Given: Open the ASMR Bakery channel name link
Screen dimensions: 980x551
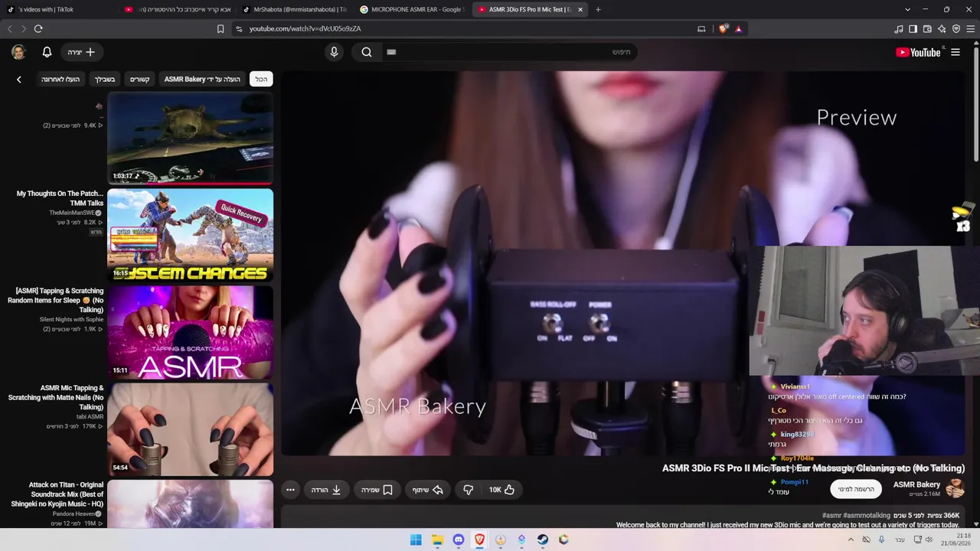Looking at the screenshot, I should pos(916,484).
